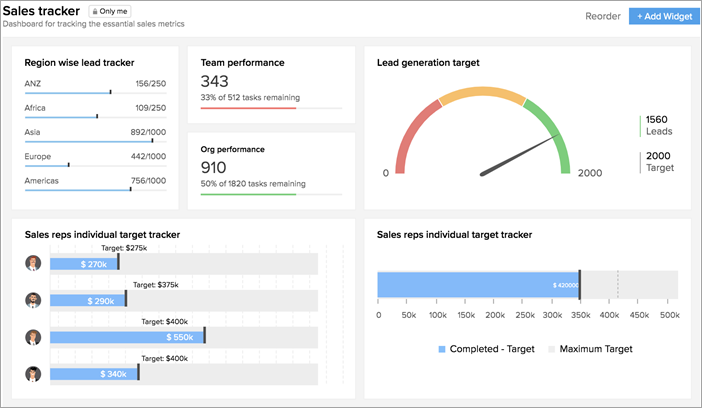Click the 2000 Target value
The height and width of the screenshot is (408, 702).
(x=658, y=156)
